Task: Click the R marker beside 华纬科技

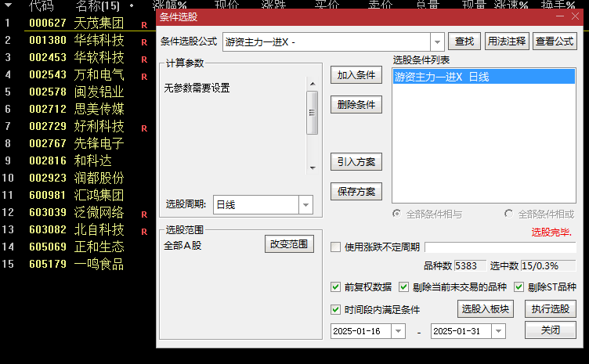Action: tap(144, 42)
